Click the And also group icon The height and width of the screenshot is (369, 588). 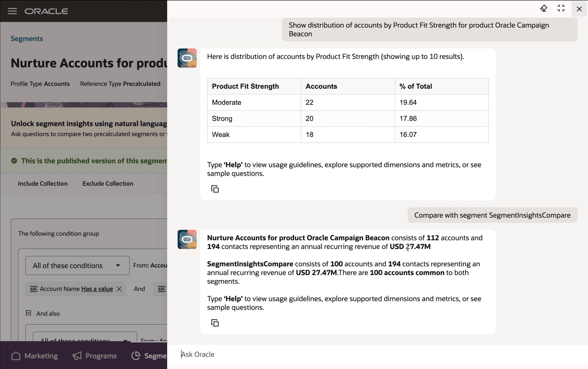pyautogui.click(x=29, y=313)
